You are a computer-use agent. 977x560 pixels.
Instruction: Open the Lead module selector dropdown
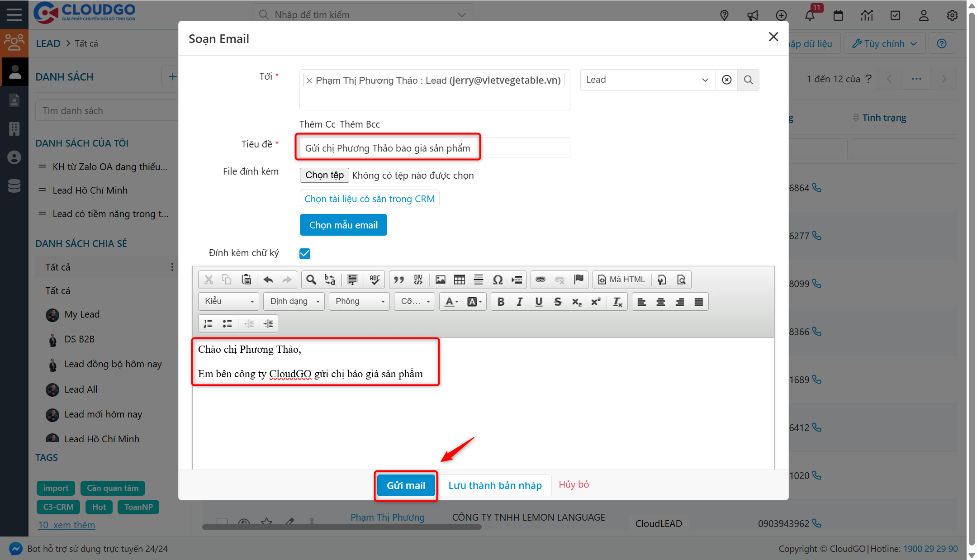(648, 80)
